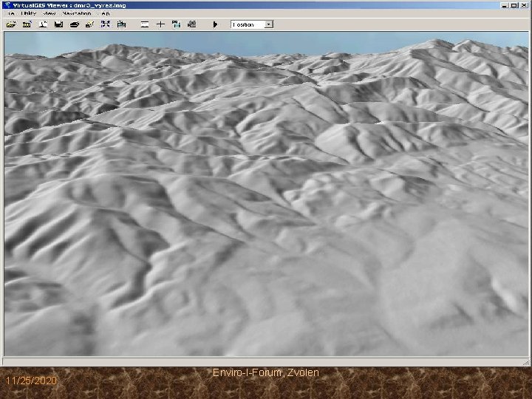
Task: Open the Help menu
Action: tap(106, 13)
